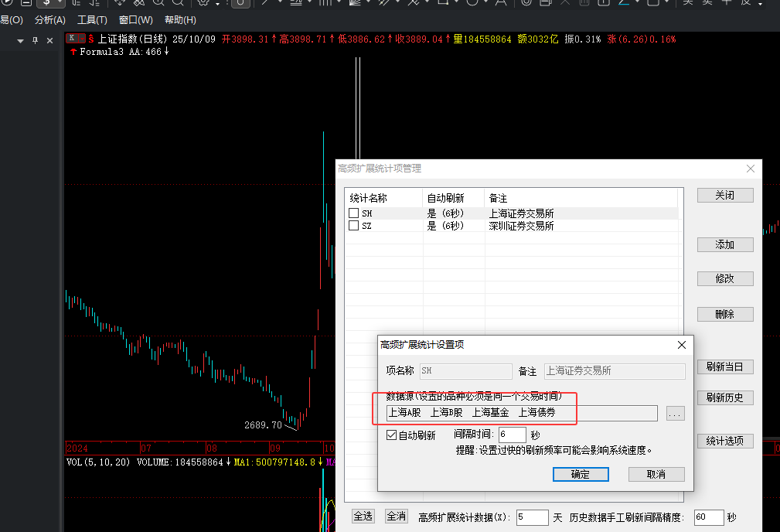Tick the SH statistics item checkbox
Screen dimensions: 780x532
click(354, 213)
